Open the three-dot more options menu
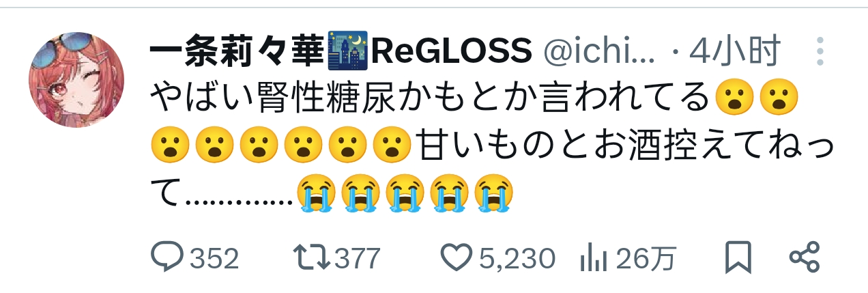868x293 pixels. click(x=820, y=52)
